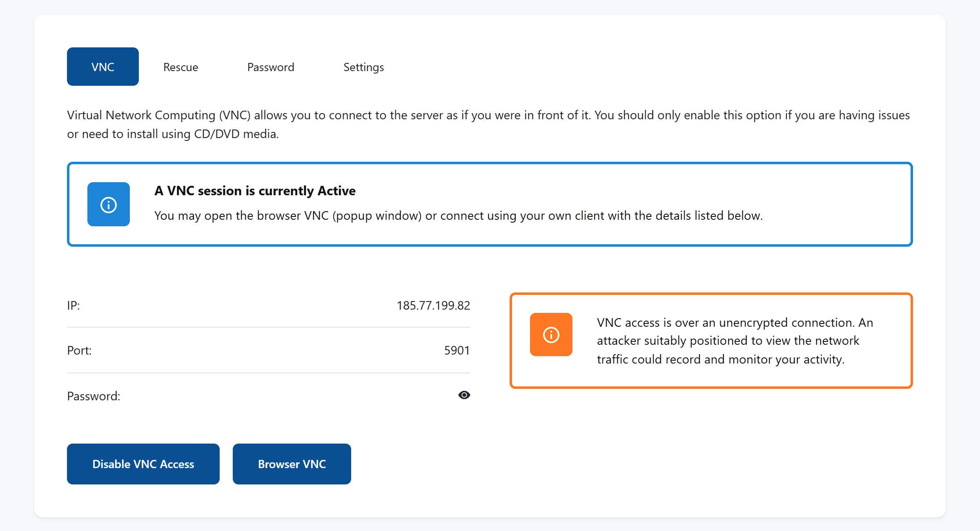
Task: Launch Browser VNC popup
Action: (x=292, y=464)
